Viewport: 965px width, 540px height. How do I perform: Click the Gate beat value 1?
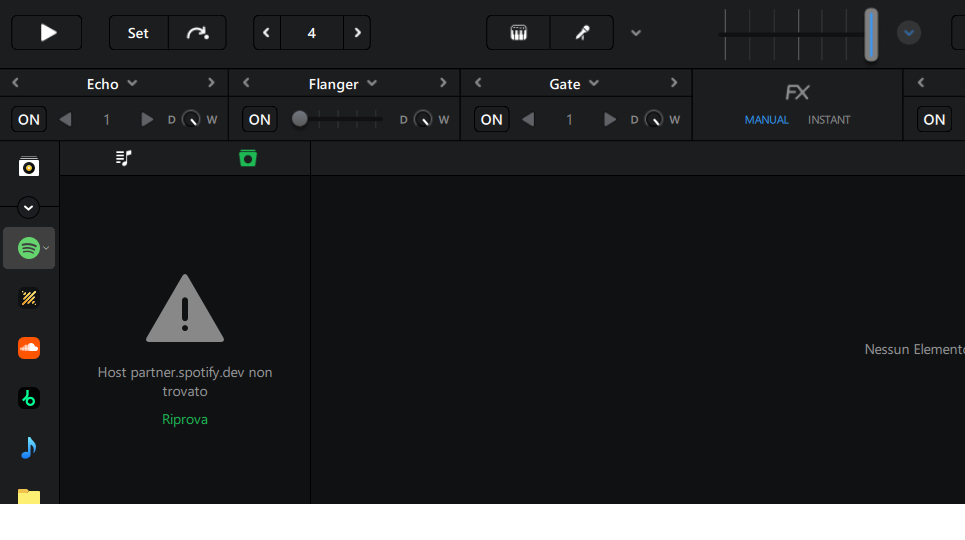tap(569, 119)
